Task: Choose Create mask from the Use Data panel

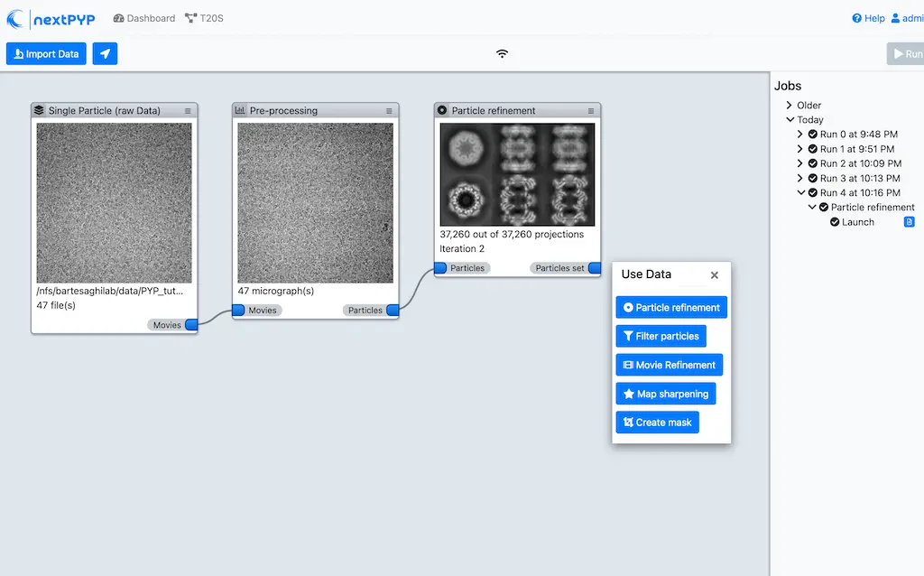Action: pyautogui.click(x=657, y=422)
